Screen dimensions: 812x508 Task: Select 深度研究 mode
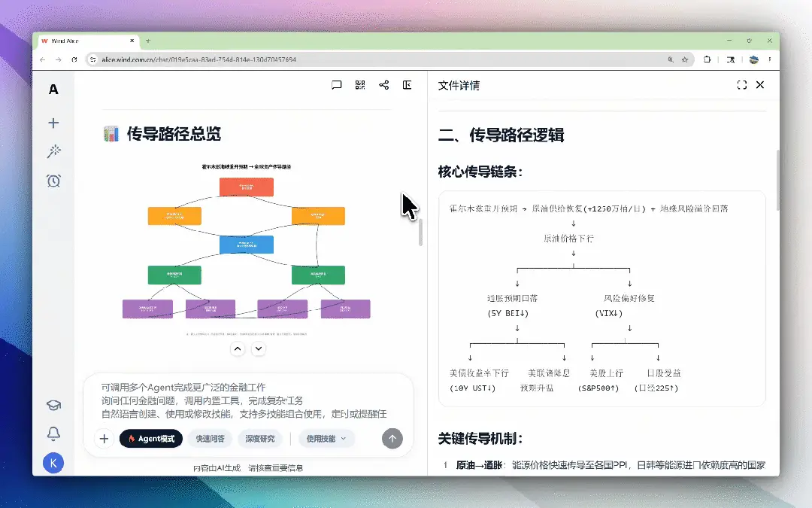260,439
